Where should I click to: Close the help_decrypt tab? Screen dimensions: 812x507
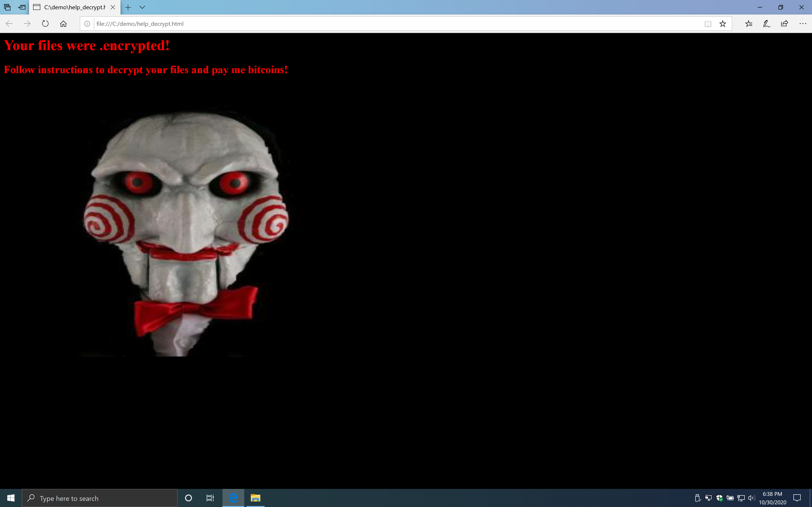pyautogui.click(x=113, y=7)
